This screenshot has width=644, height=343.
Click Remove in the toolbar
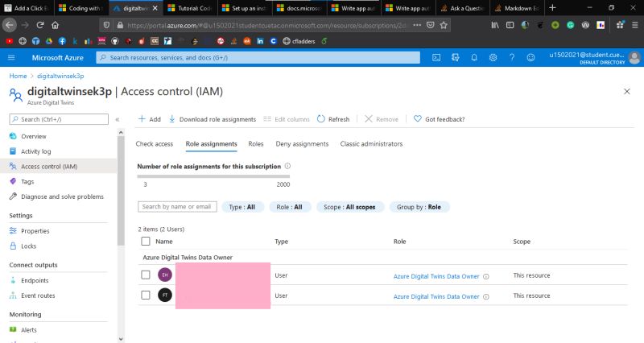(x=381, y=119)
